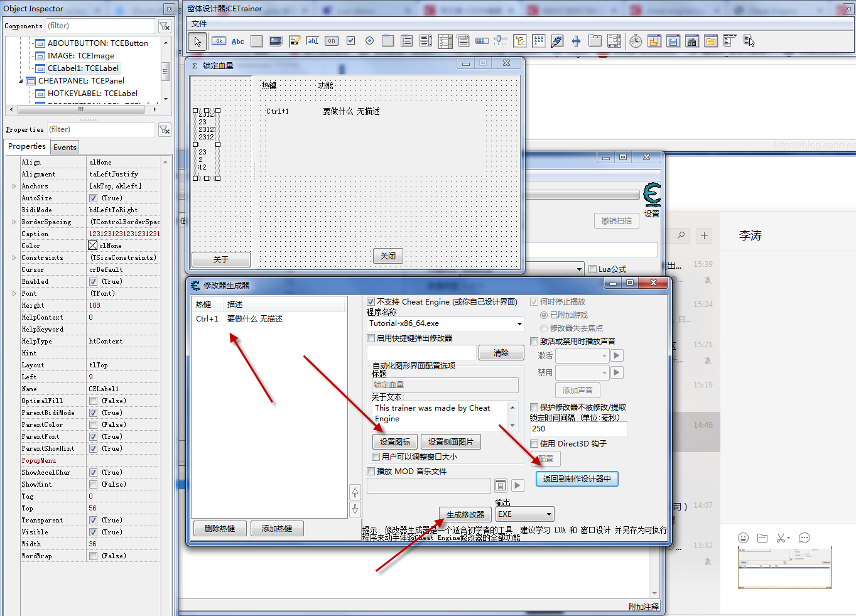Click the Components filter input field
The image size is (856, 616).
pos(100,27)
